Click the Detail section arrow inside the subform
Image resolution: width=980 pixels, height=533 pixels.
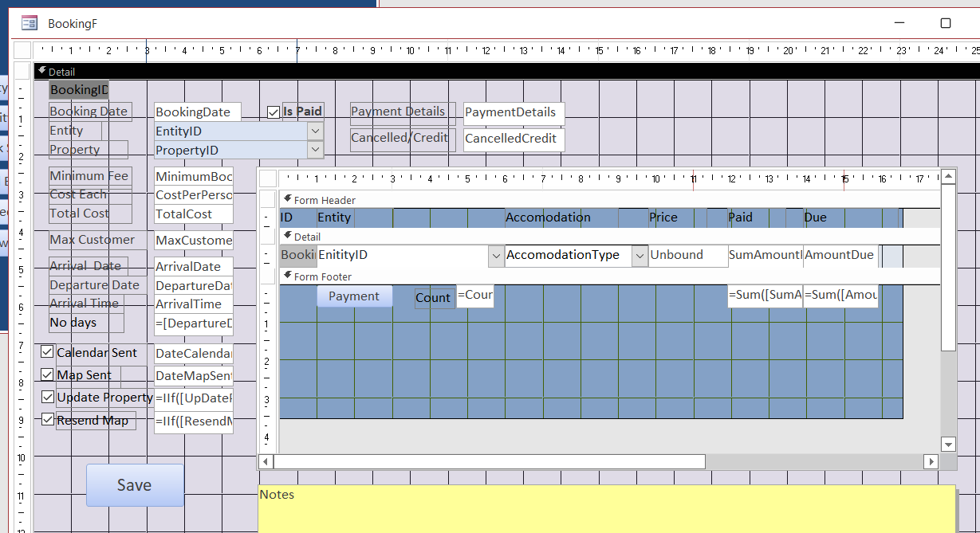pyautogui.click(x=287, y=235)
